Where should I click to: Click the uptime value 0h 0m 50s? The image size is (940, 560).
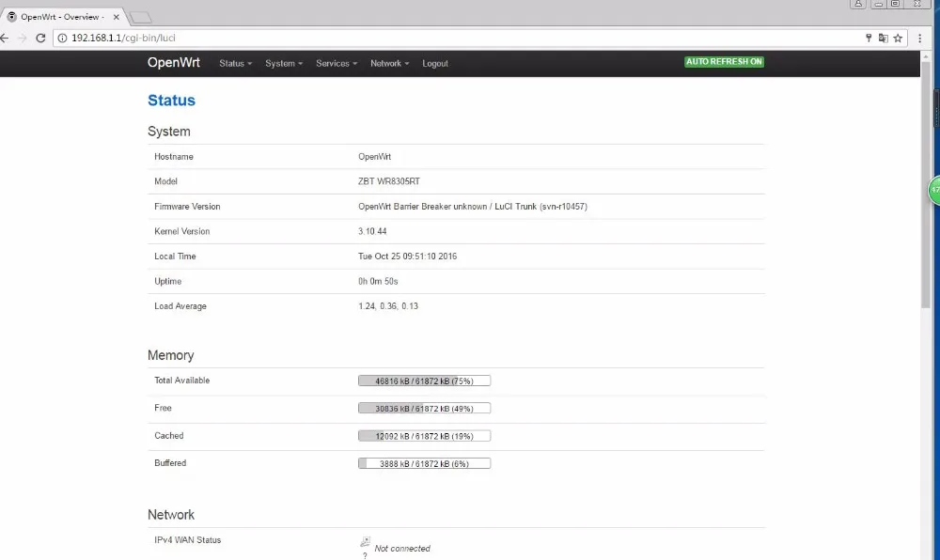tap(378, 282)
